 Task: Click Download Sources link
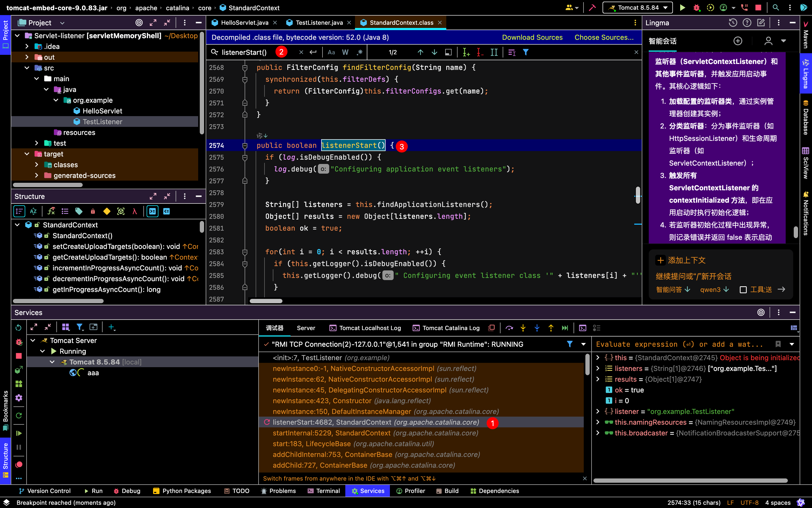click(532, 37)
